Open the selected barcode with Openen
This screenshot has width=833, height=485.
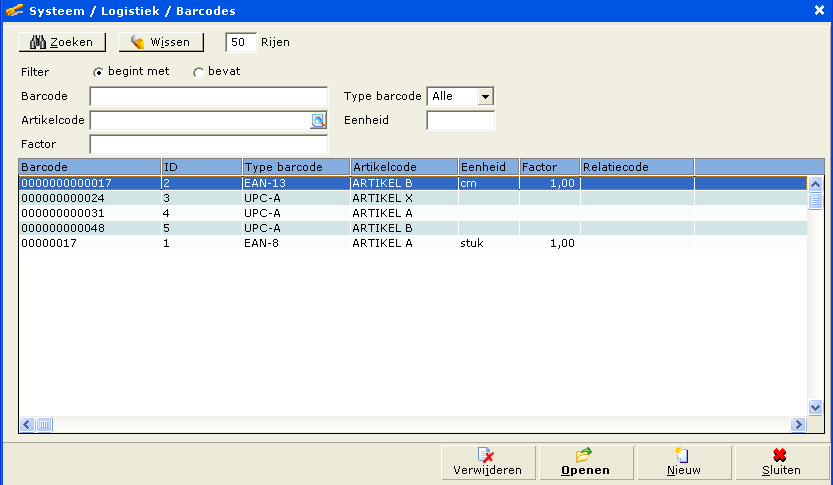point(585,462)
